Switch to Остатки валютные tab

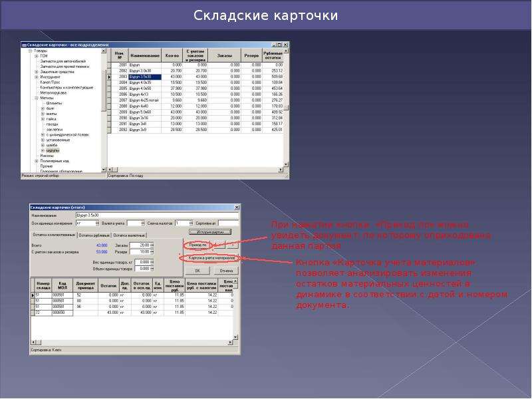[129, 235]
